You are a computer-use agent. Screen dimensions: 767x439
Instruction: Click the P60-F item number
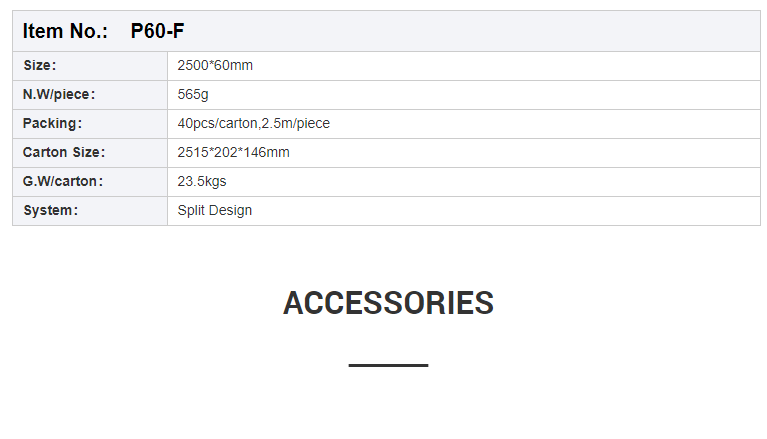coord(157,31)
